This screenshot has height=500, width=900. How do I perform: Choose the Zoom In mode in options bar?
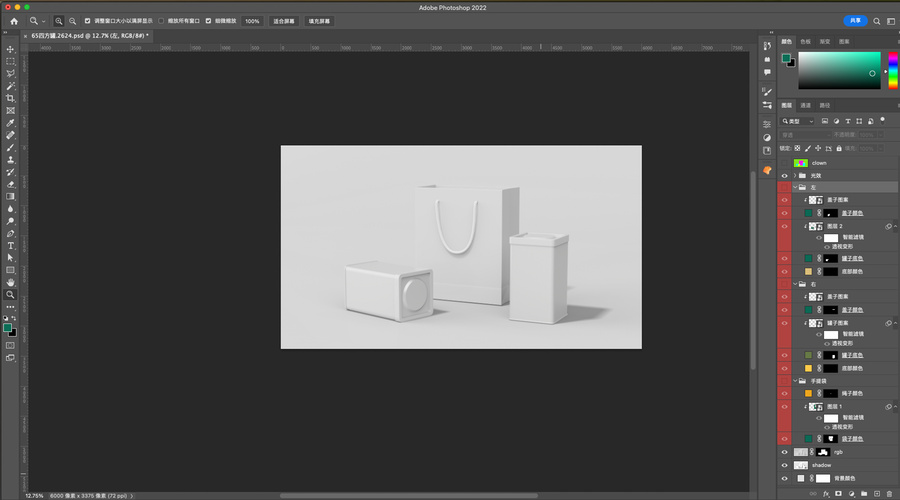tap(59, 21)
